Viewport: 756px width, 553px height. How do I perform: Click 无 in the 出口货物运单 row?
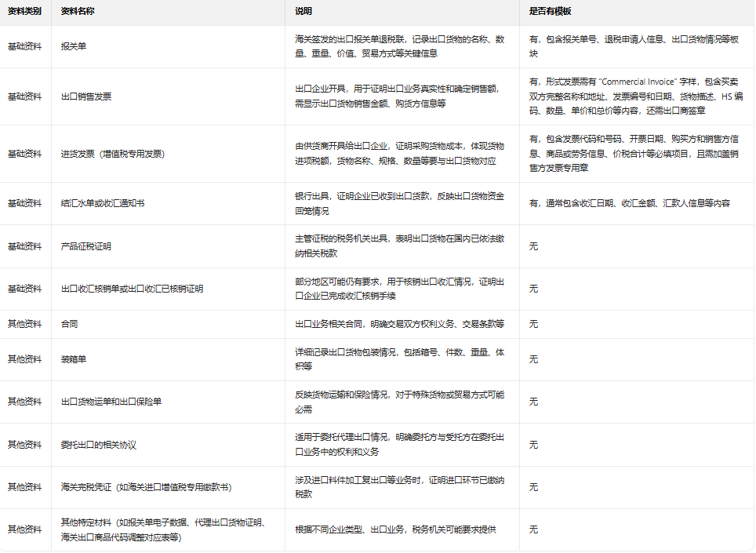(x=533, y=402)
